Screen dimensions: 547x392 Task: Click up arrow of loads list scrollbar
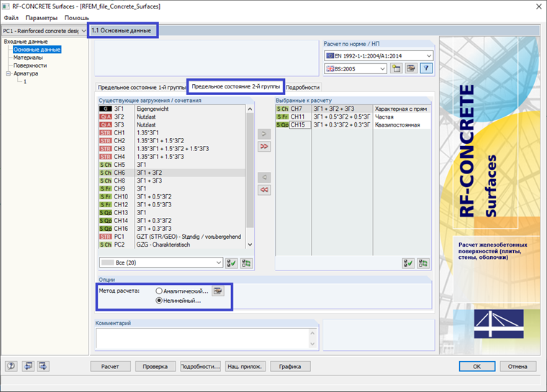250,109
